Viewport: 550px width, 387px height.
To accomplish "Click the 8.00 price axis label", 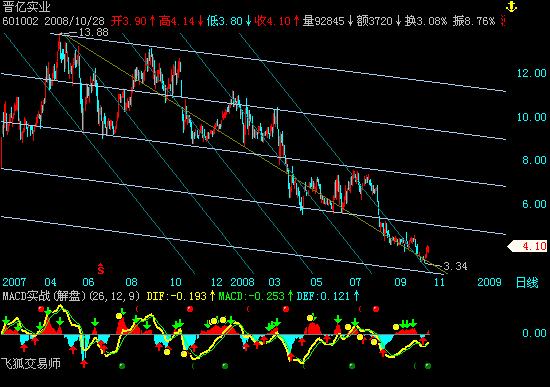I will click(x=534, y=160).
